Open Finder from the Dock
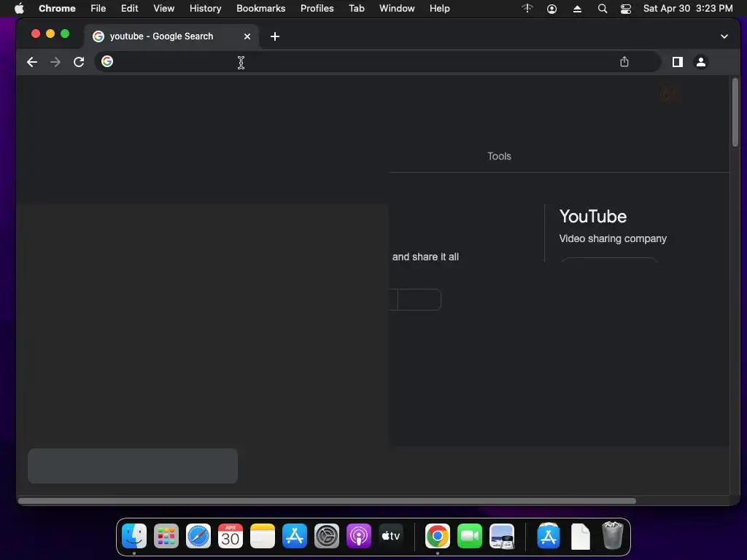 pyautogui.click(x=134, y=536)
